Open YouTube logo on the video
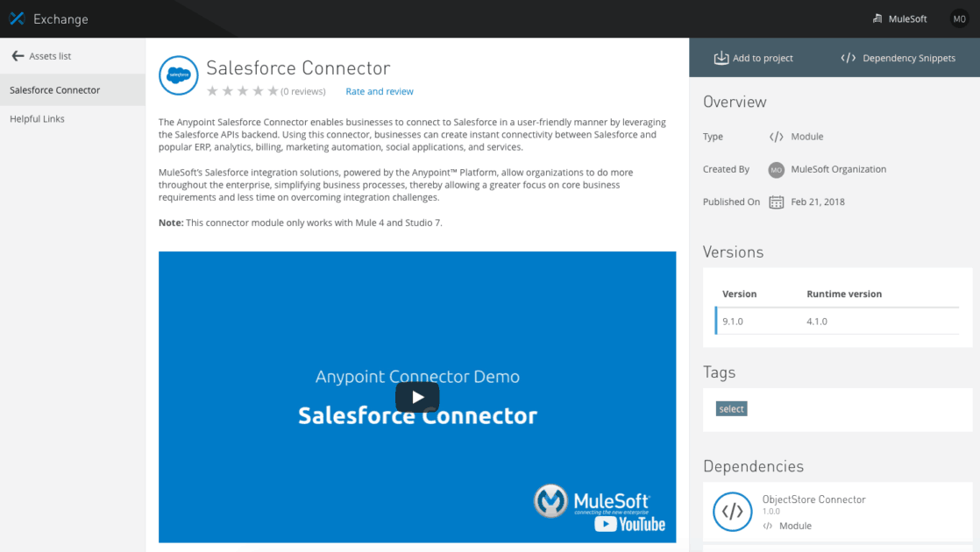This screenshot has height=552, width=980. point(629,524)
